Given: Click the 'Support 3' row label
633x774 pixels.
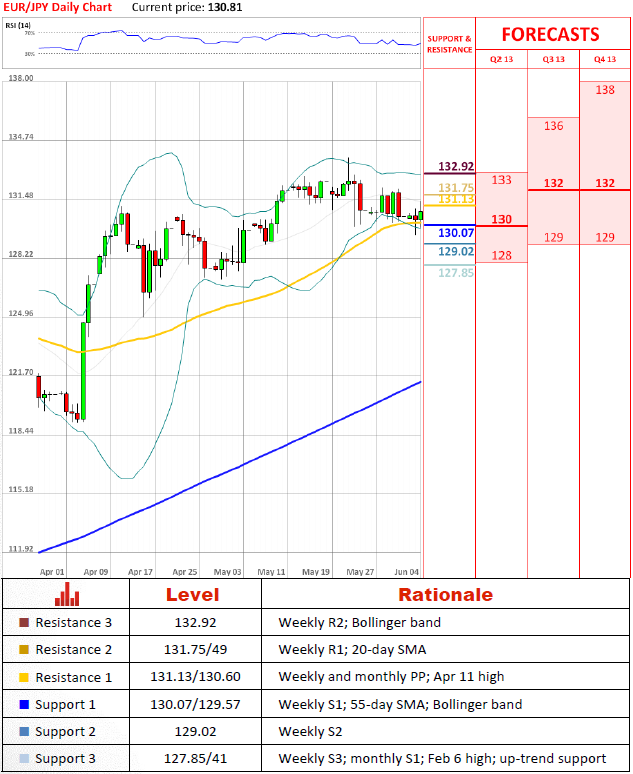Looking at the screenshot, I should 65,759.
